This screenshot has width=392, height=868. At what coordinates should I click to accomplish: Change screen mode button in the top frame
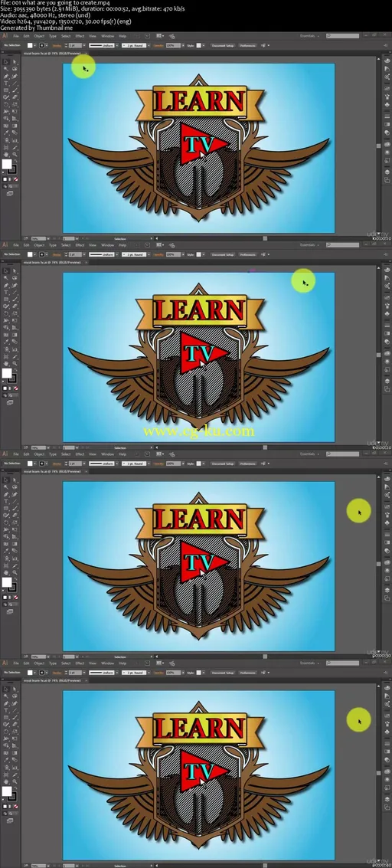(x=10, y=193)
